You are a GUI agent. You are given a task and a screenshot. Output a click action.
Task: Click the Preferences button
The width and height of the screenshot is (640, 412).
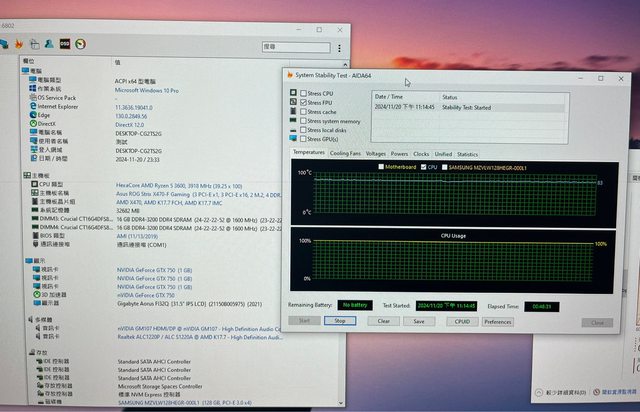coord(497,321)
